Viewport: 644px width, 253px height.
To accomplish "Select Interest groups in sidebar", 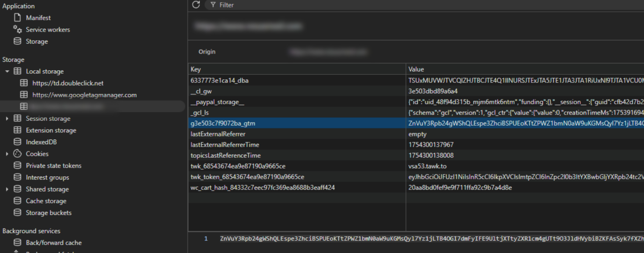I will [x=47, y=177].
